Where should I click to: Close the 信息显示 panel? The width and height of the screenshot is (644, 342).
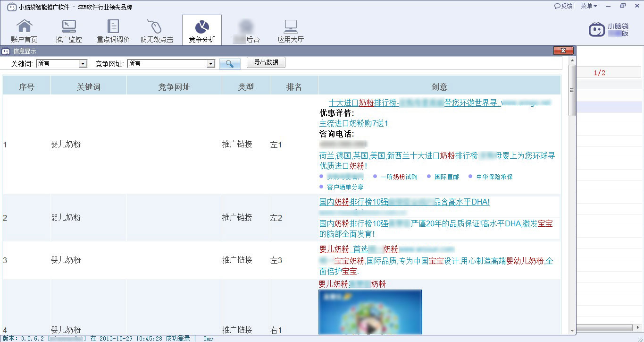[x=563, y=51]
